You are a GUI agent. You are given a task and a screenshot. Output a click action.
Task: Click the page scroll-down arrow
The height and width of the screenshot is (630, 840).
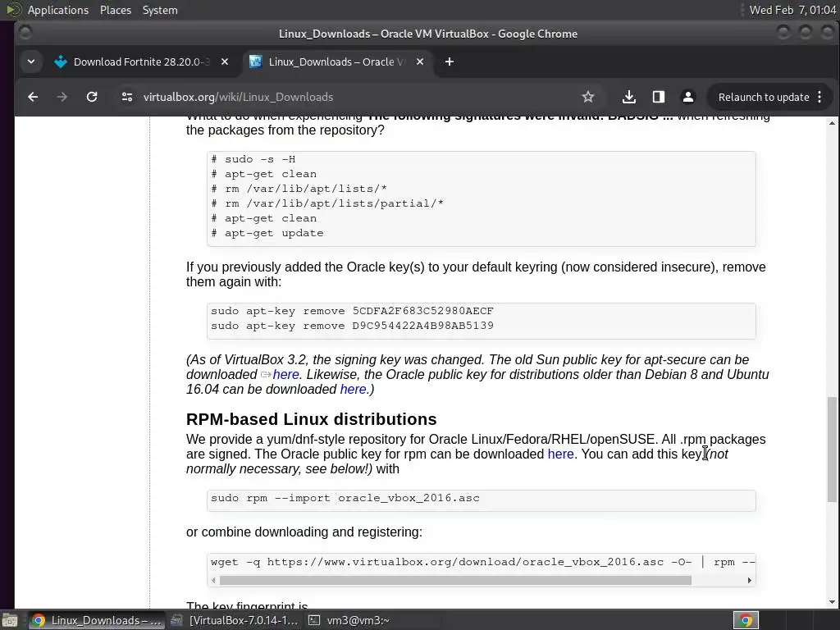coord(832,602)
